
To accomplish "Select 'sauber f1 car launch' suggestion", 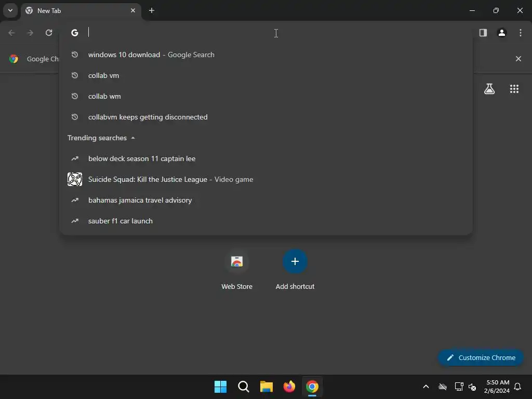I will tap(266, 221).
